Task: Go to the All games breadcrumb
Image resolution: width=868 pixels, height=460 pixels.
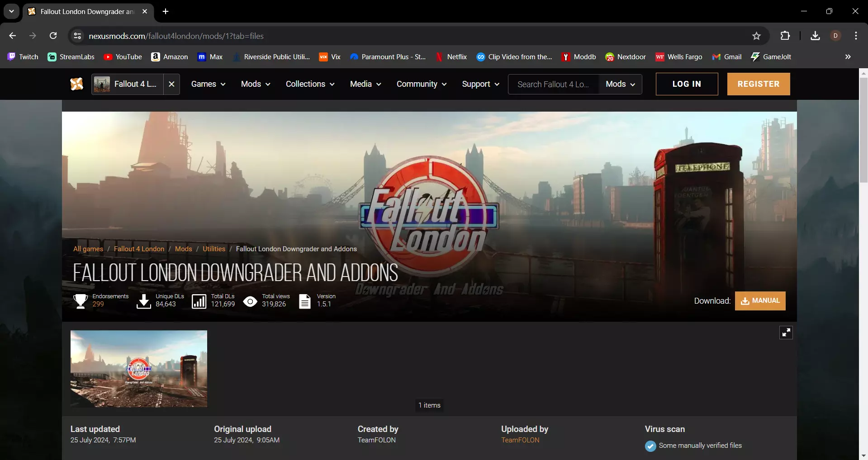Action: 88,249
